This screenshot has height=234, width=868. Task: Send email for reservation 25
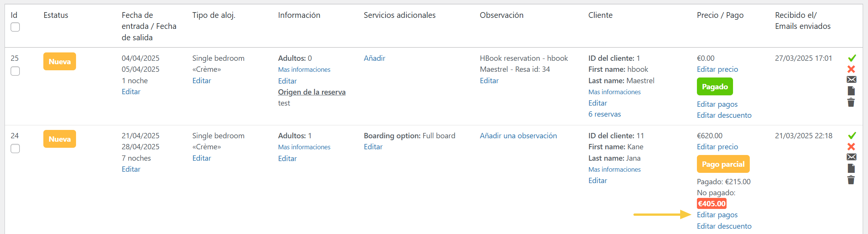[851, 80]
